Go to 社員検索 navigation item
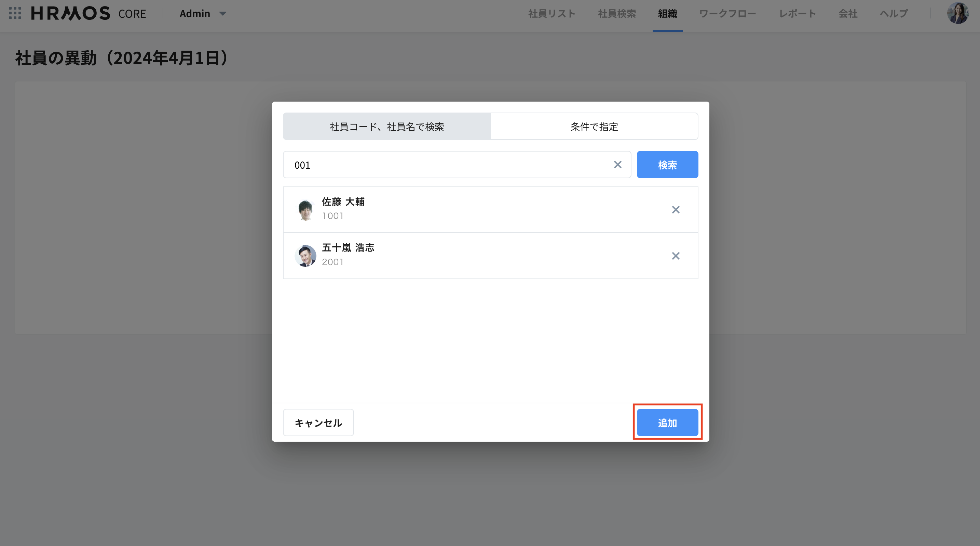 click(x=617, y=14)
